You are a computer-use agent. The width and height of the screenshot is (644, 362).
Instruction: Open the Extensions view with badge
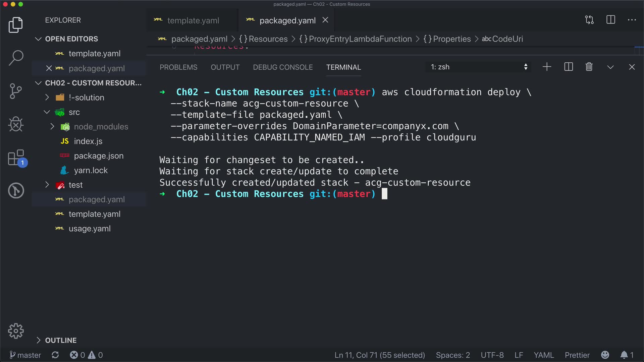(x=16, y=158)
